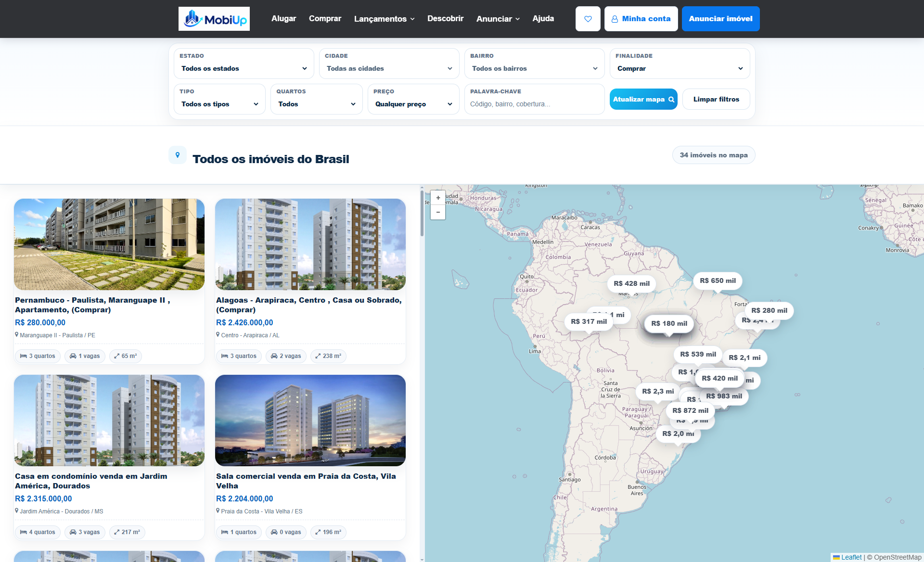Viewport: 924px width, 562px height.
Task: Click the Paulista apartment photo thumbnail
Action: [109, 244]
